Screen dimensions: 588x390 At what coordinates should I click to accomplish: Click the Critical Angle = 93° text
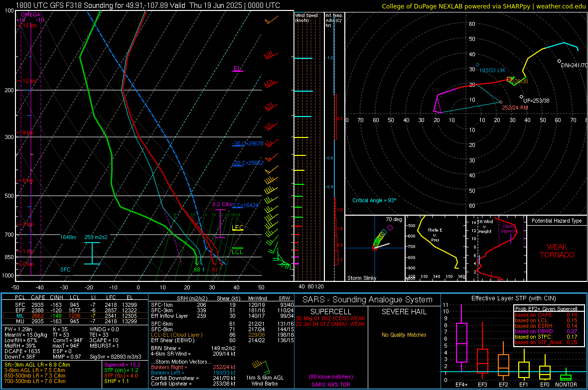[374, 200]
